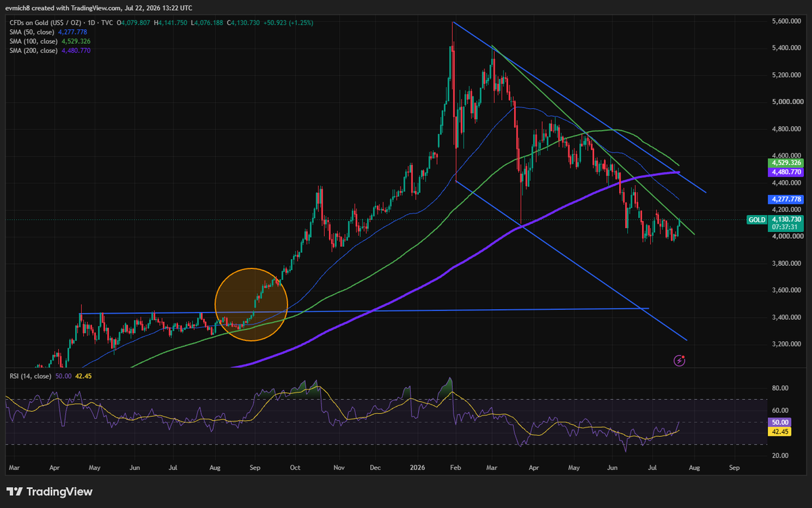This screenshot has height=508, width=812.
Task: Click the 3,600.000 price axis label
Action: pos(786,290)
